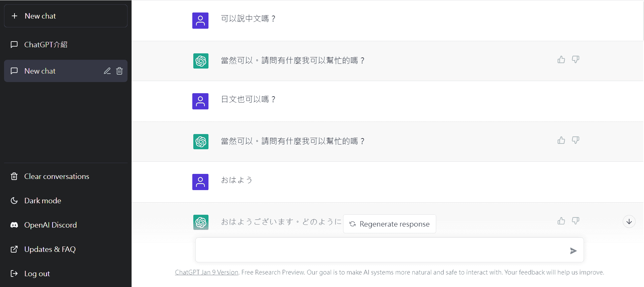Thumbs up the Japanese greeting response
This screenshot has height=287, width=644.
pyautogui.click(x=561, y=221)
